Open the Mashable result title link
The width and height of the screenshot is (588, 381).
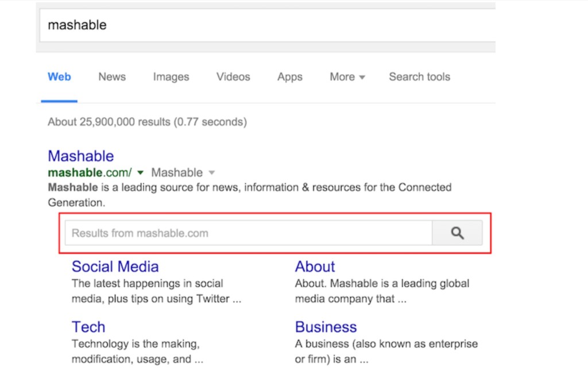pyautogui.click(x=81, y=156)
